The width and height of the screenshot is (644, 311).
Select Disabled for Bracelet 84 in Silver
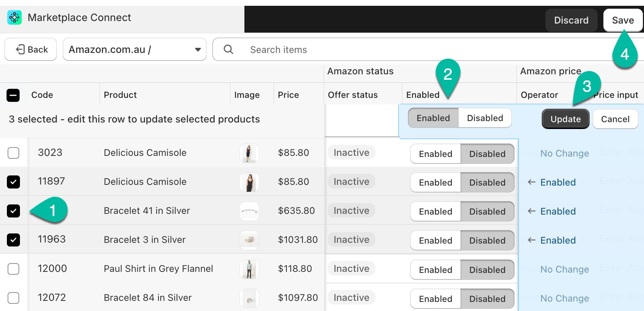tap(487, 299)
